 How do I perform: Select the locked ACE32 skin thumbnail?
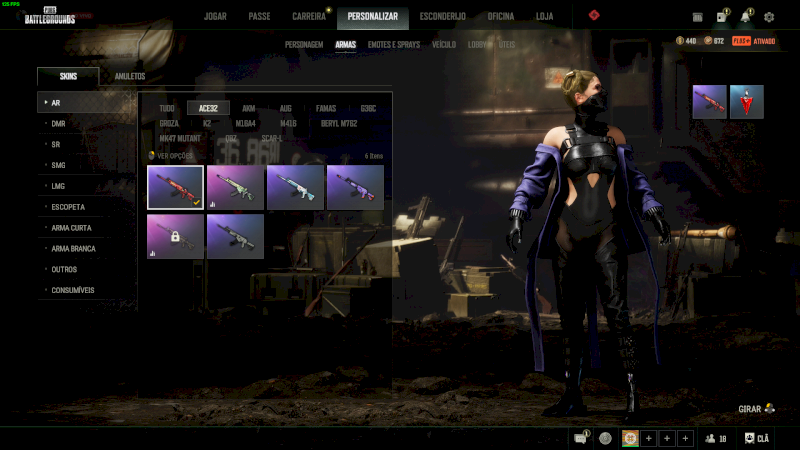(x=176, y=236)
